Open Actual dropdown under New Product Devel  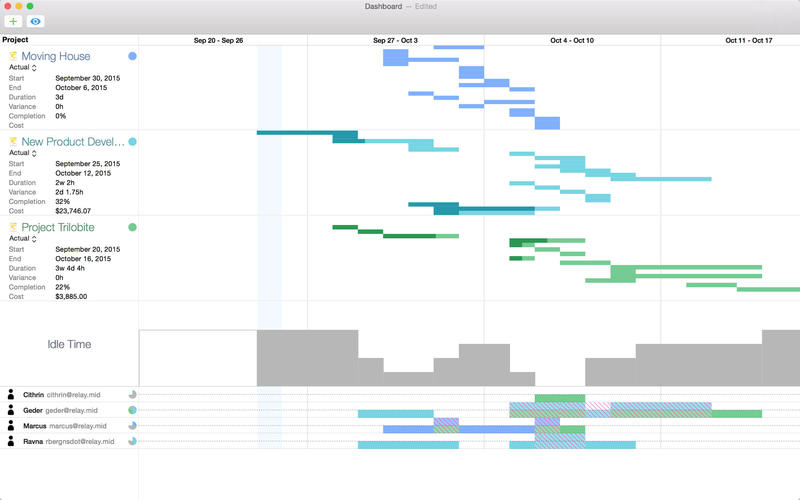tap(22, 153)
